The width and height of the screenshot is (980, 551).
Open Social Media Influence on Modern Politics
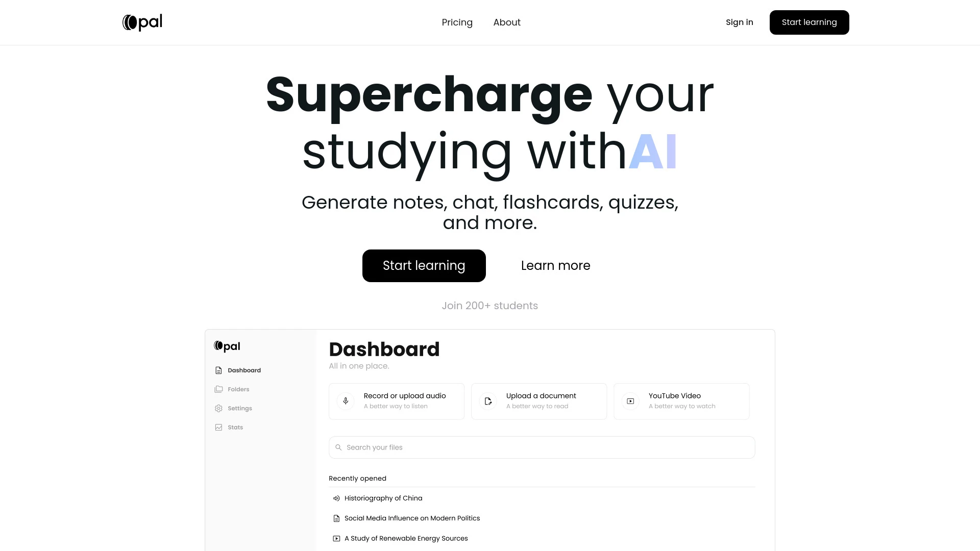[x=412, y=518]
